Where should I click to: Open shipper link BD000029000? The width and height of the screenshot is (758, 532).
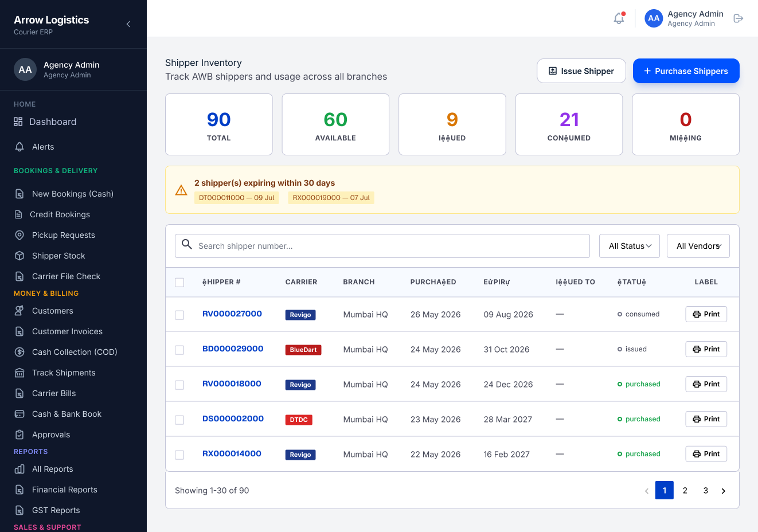(233, 349)
